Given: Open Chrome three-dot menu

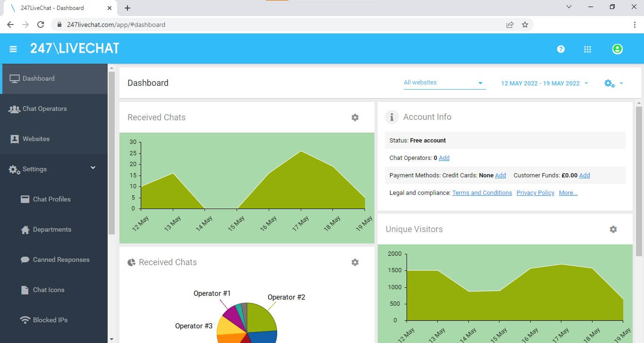Looking at the screenshot, I should (635, 25).
